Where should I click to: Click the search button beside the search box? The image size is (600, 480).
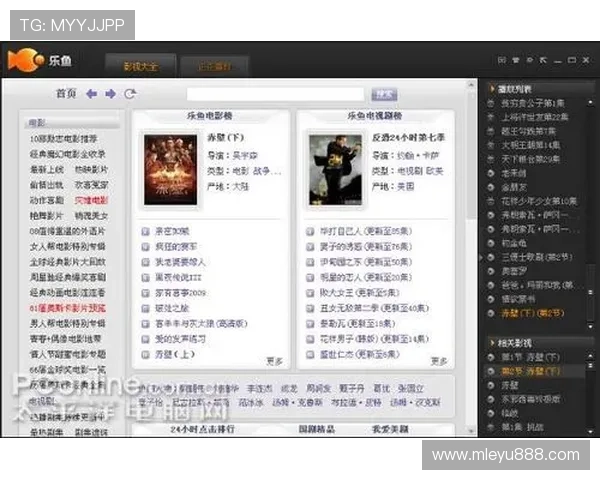point(384,94)
